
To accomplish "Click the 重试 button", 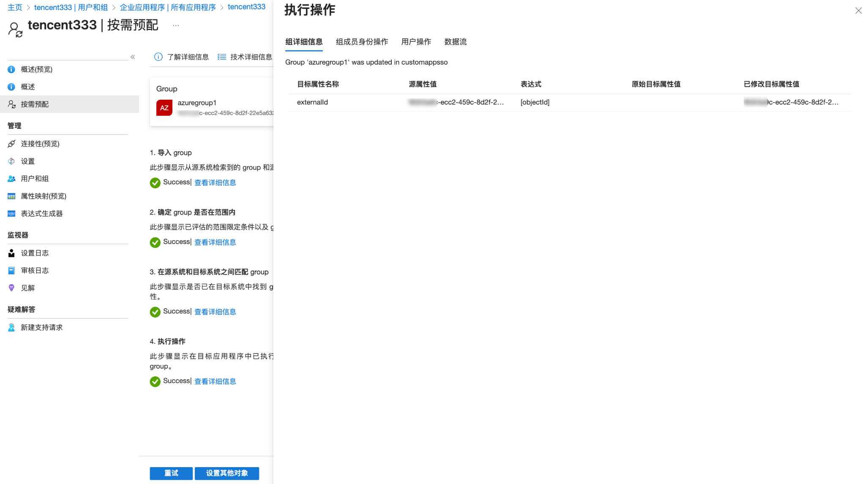I will click(x=171, y=473).
